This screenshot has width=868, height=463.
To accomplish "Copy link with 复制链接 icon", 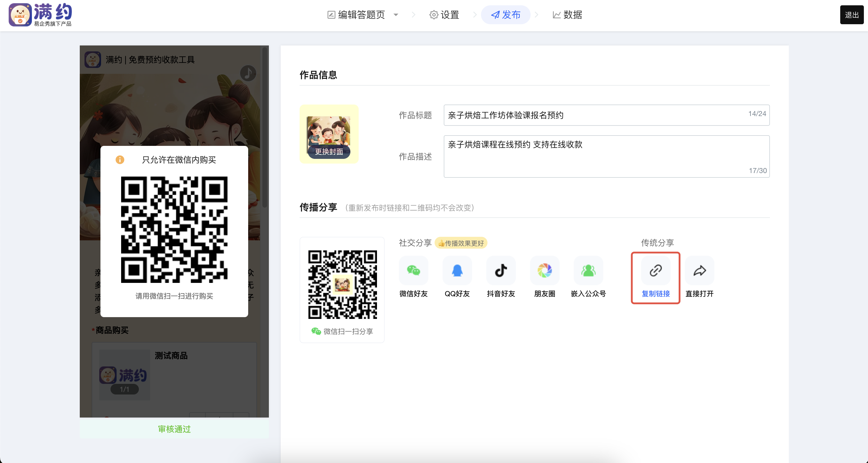I will point(655,270).
